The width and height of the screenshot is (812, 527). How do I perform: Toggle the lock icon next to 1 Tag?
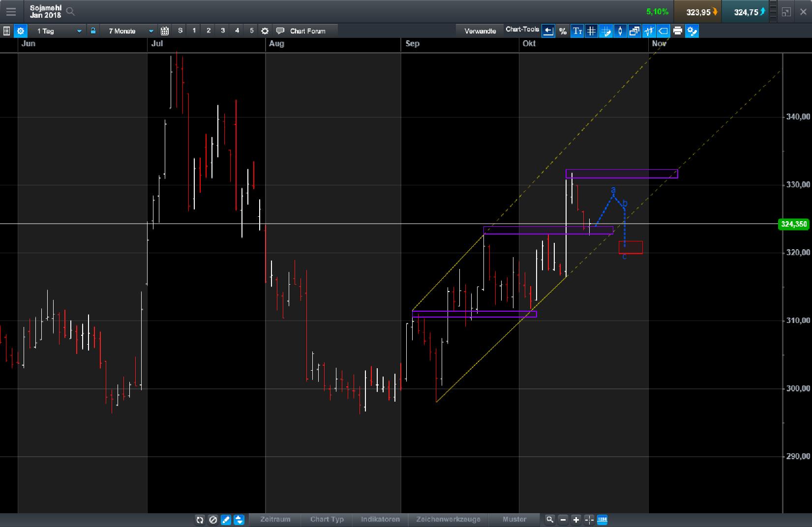tap(93, 30)
